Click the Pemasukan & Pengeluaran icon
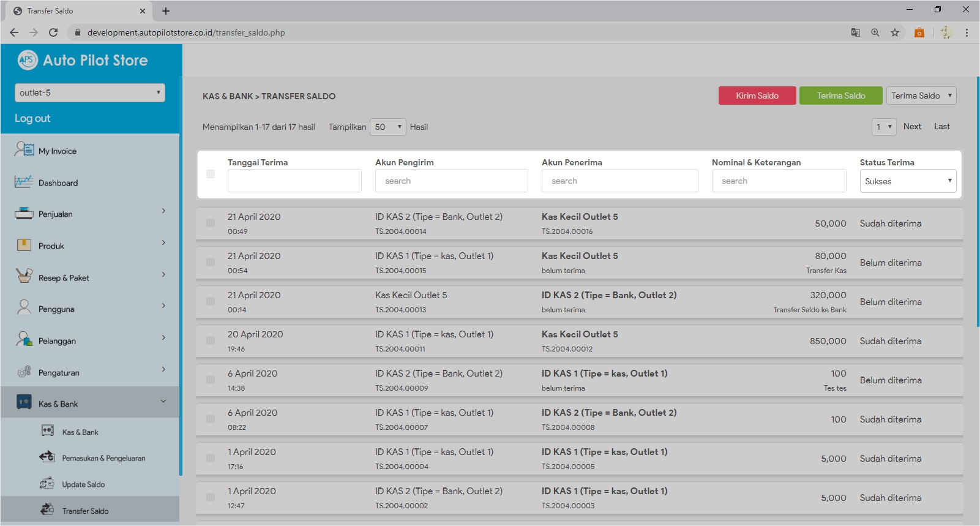The width and height of the screenshot is (980, 526). 47,457
